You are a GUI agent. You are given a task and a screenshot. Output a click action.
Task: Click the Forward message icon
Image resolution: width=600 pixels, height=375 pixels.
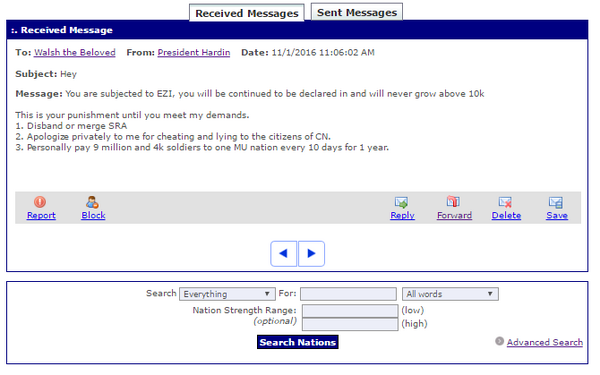[x=453, y=202]
